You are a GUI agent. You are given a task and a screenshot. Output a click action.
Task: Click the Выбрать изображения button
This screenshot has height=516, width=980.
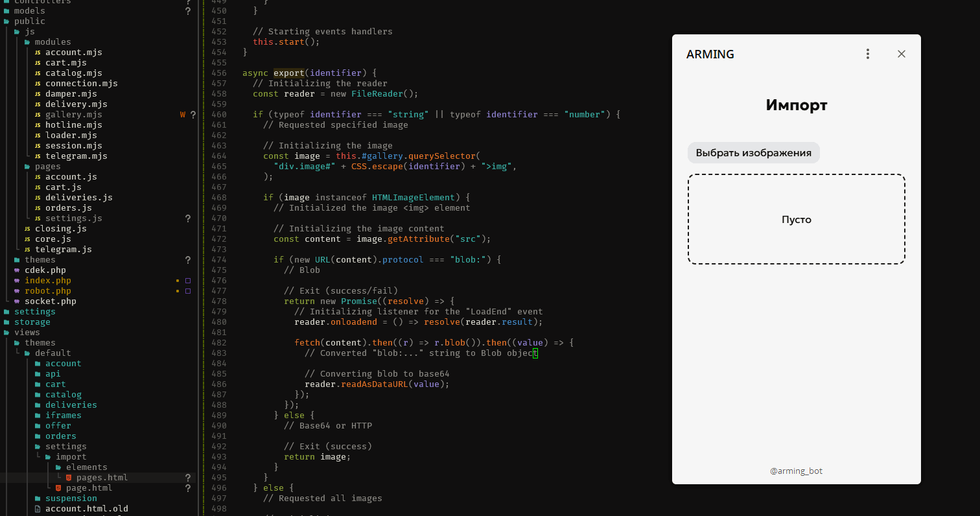pos(753,153)
